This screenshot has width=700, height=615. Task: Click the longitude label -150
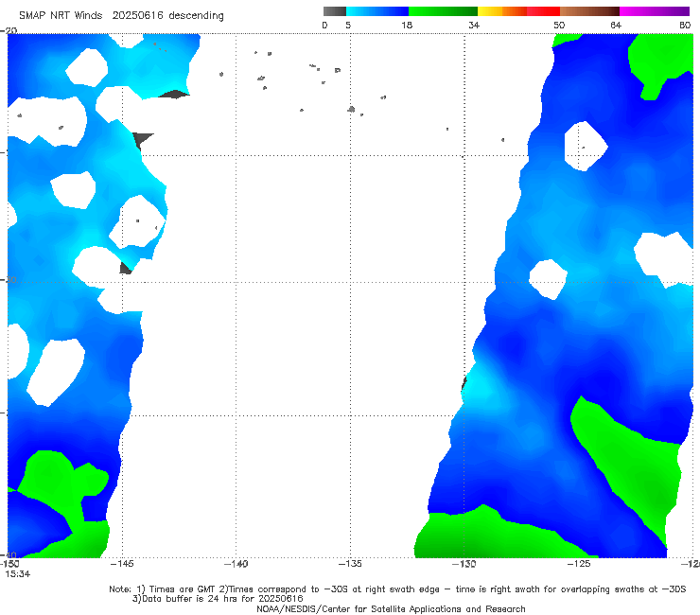[9, 564]
